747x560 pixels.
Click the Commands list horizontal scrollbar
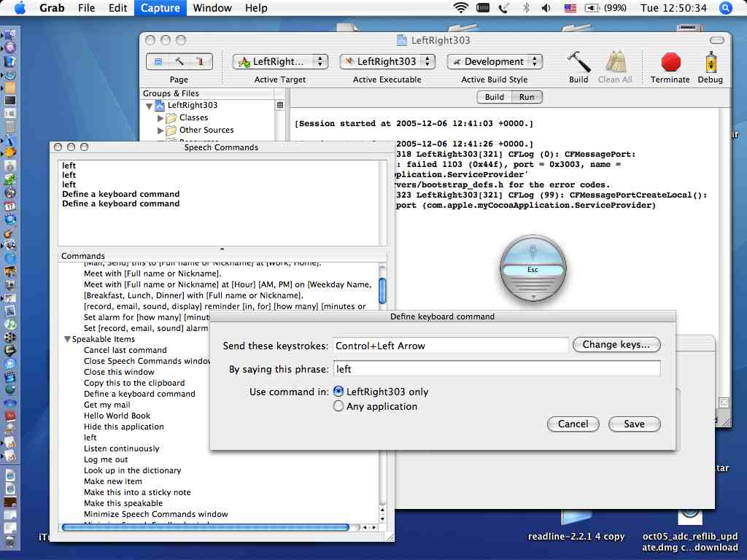tap(205, 527)
